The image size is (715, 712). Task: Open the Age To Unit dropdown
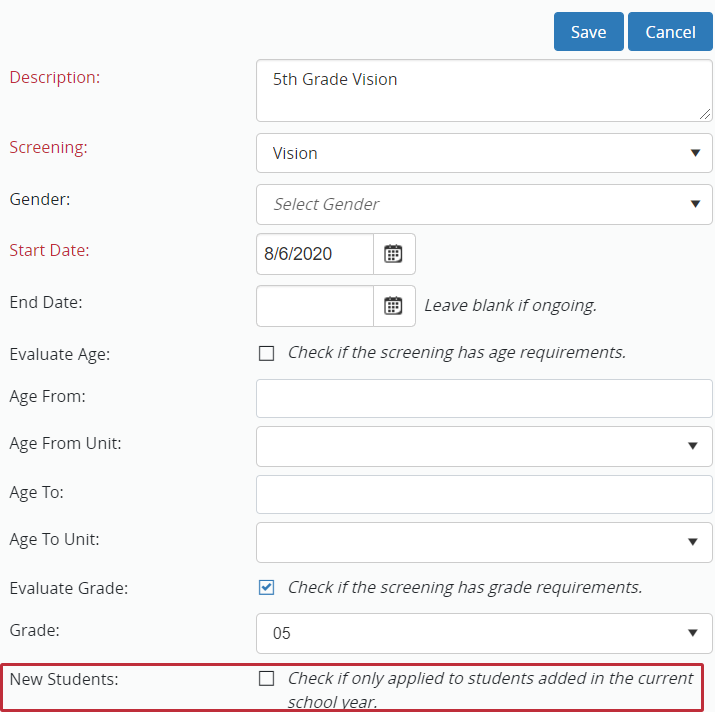(x=484, y=541)
